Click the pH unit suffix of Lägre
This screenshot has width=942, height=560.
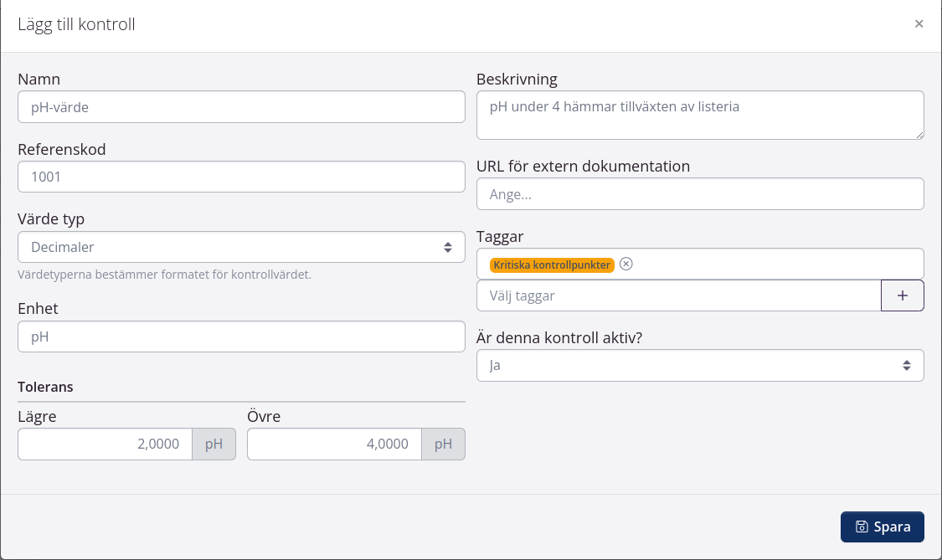click(x=214, y=444)
